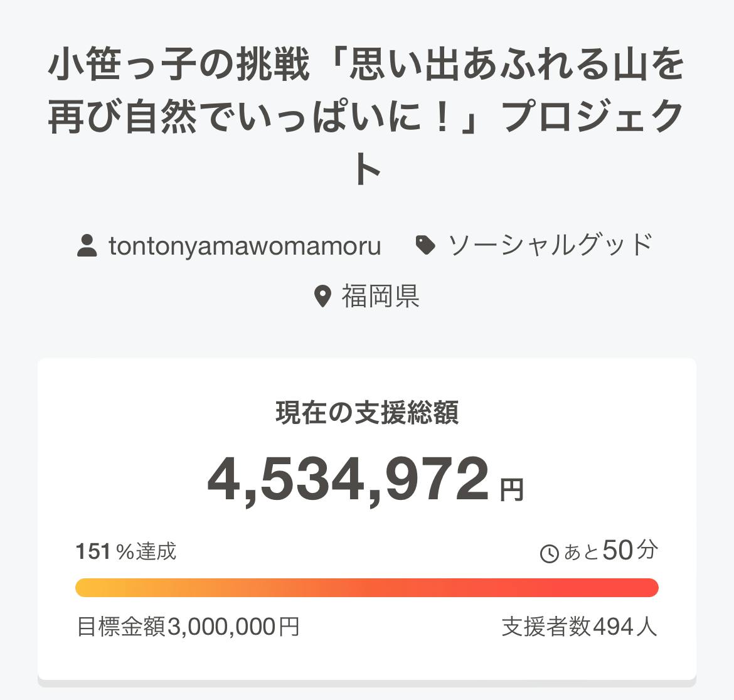
Task: Click the 支援者数494人 supporter count
Action: point(579,627)
